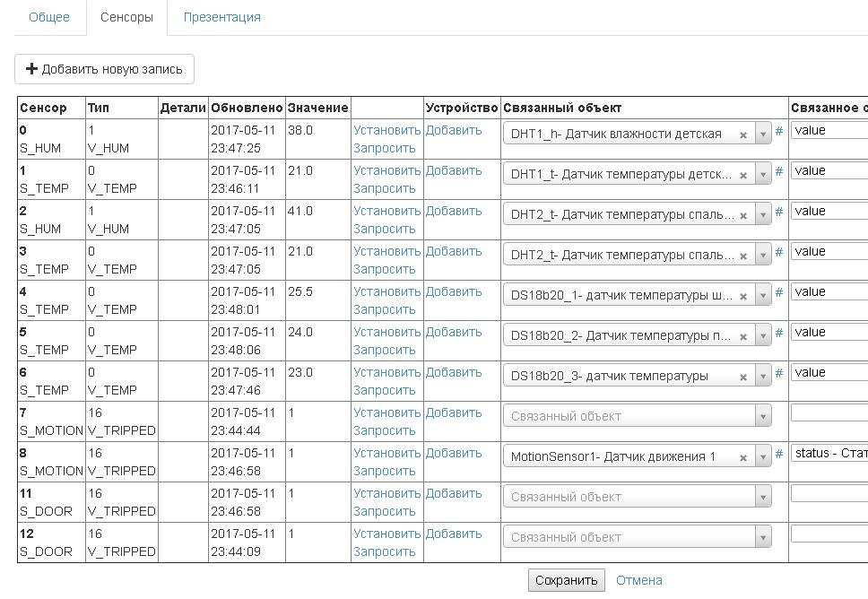
Task: Clear DS18b20_1 linked object selection
Action: click(x=743, y=296)
